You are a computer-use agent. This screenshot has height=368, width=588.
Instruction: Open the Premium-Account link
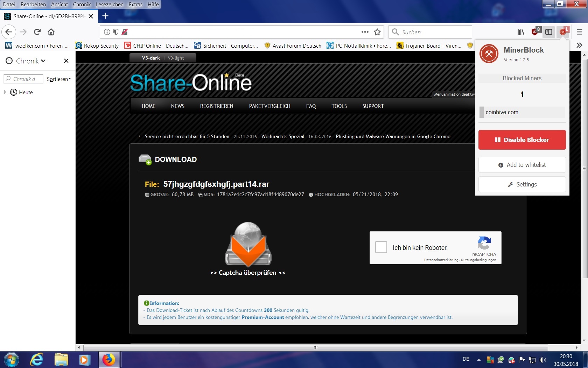pyautogui.click(x=262, y=317)
